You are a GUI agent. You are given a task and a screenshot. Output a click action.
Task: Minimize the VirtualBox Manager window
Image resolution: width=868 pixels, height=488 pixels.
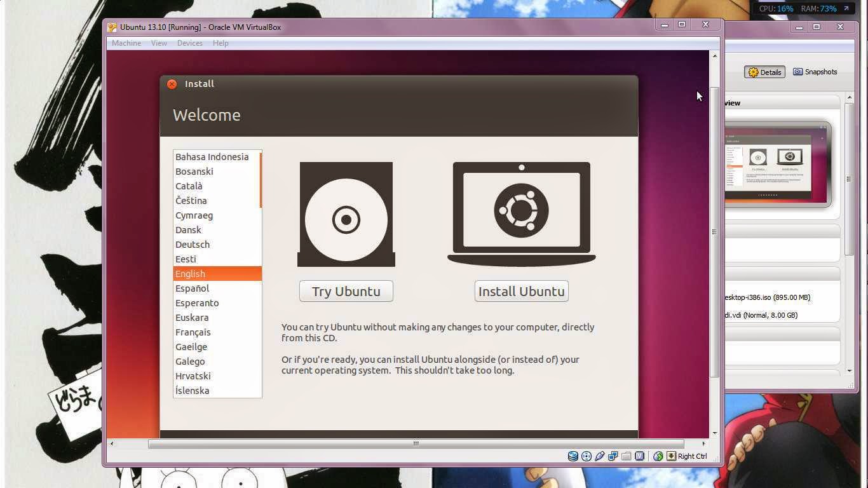point(799,27)
